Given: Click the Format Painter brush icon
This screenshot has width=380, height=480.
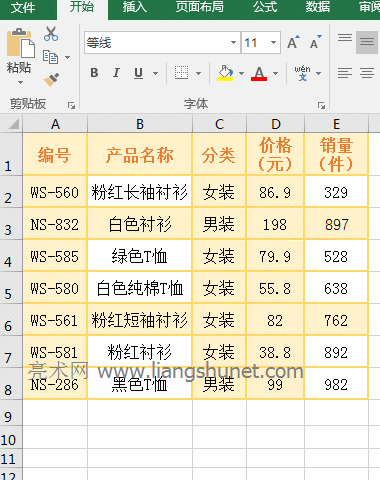Looking at the screenshot, I should tap(51, 80).
